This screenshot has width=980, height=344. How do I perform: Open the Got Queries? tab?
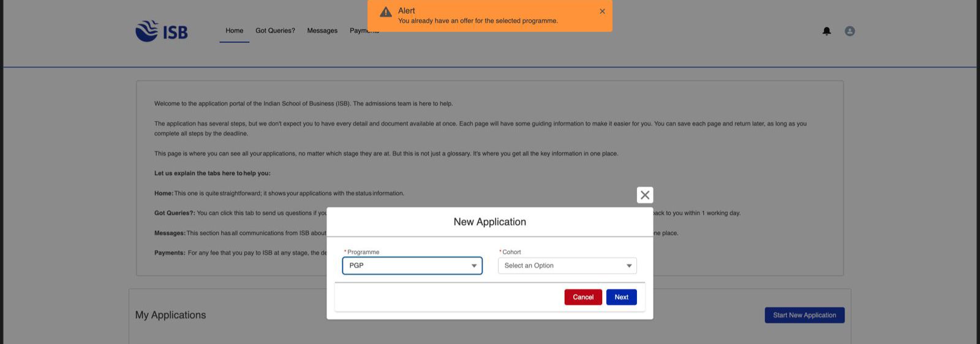point(275,31)
